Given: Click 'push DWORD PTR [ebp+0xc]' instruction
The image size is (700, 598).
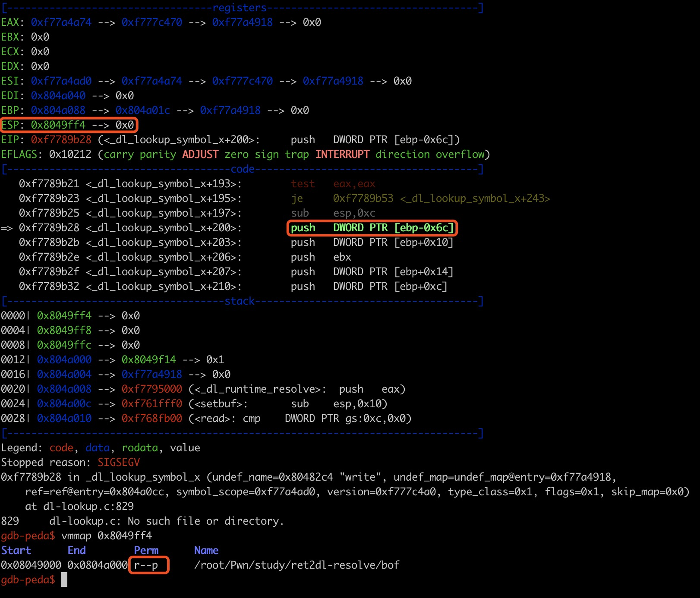Looking at the screenshot, I should pos(369,286).
